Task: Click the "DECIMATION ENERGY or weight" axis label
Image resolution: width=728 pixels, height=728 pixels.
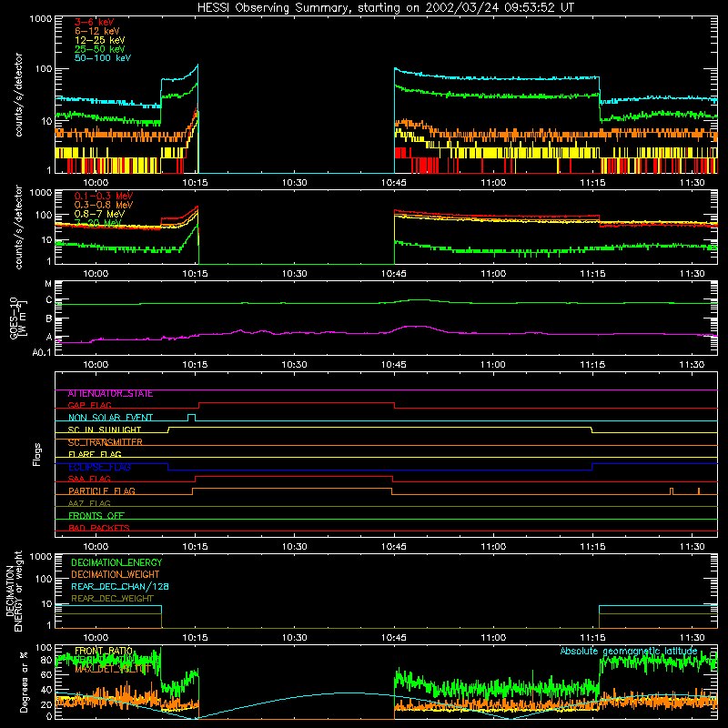Action: click(x=14, y=591)
